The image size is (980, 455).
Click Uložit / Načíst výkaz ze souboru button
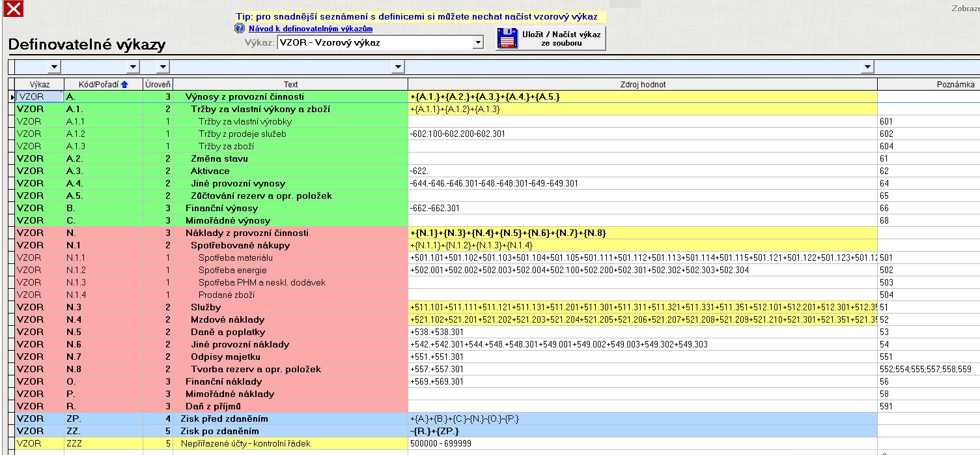click(551, 38)
